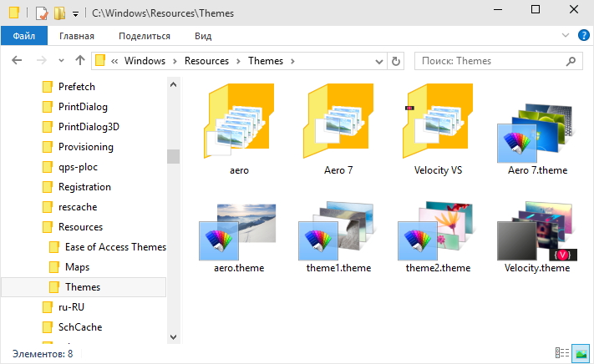Image resolution: width=594 pixels, height=364 pixels.
Task: Click the Properties quick access icon
Action: (x=42, y=13)
